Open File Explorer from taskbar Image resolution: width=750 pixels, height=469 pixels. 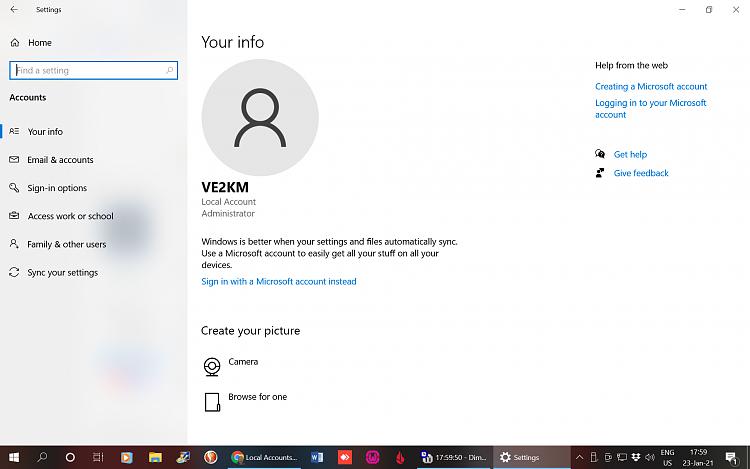pyautogui.click(x=155, y=458)
